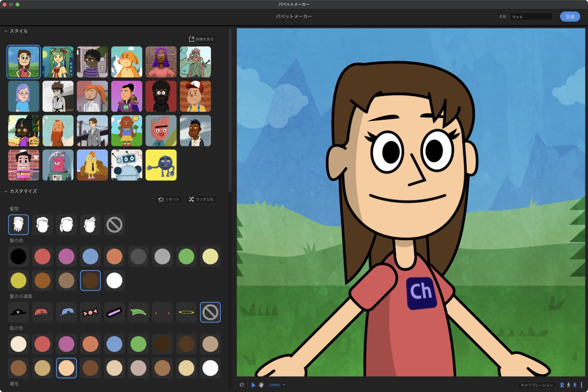Open the パペットメーカー menu in the macOS menu bar
588x392 pixels.
coord(293,4)
